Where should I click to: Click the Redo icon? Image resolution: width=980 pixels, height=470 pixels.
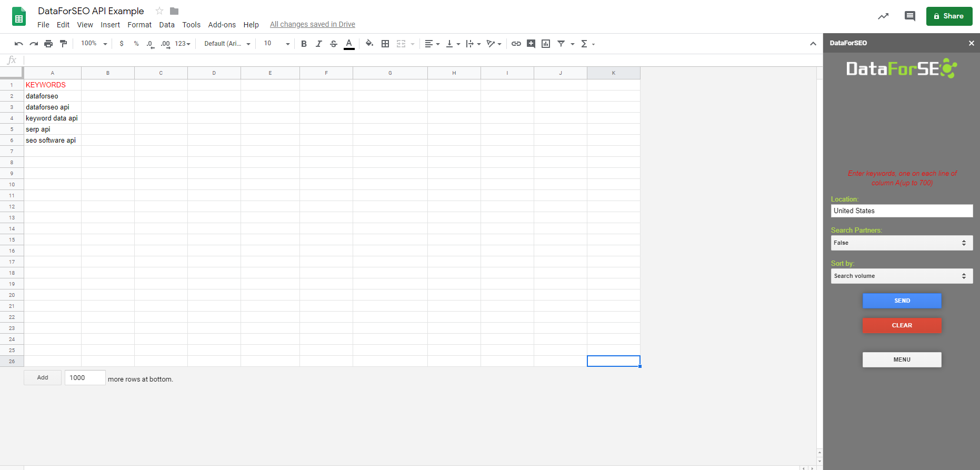pos(34,44)
